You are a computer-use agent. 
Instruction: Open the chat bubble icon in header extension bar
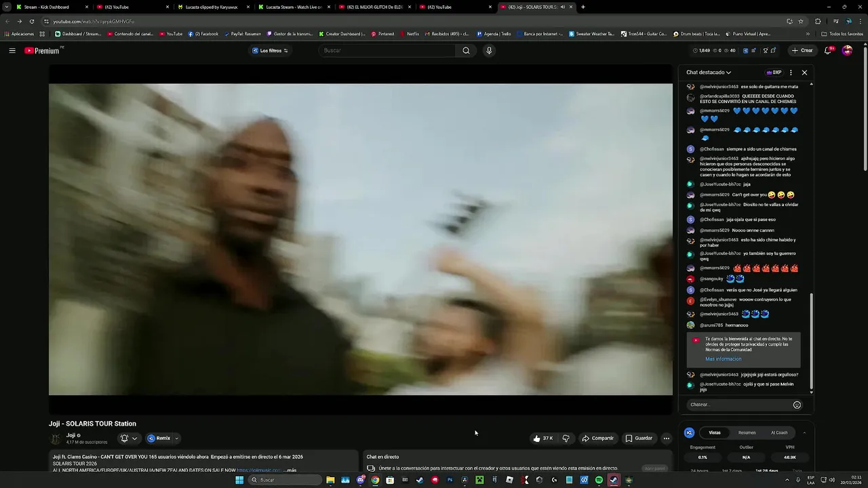pos(773,50)
